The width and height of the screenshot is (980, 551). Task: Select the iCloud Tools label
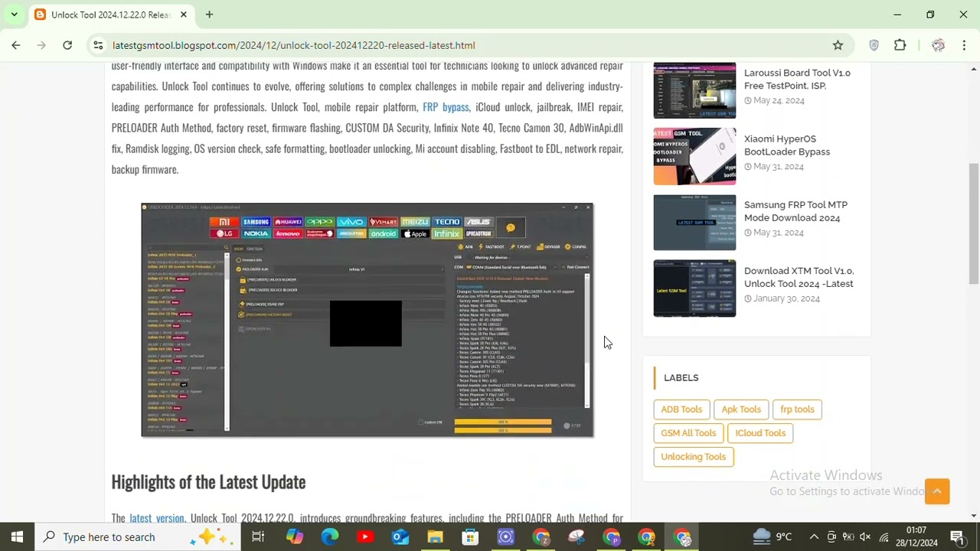(x=760, y=433)
